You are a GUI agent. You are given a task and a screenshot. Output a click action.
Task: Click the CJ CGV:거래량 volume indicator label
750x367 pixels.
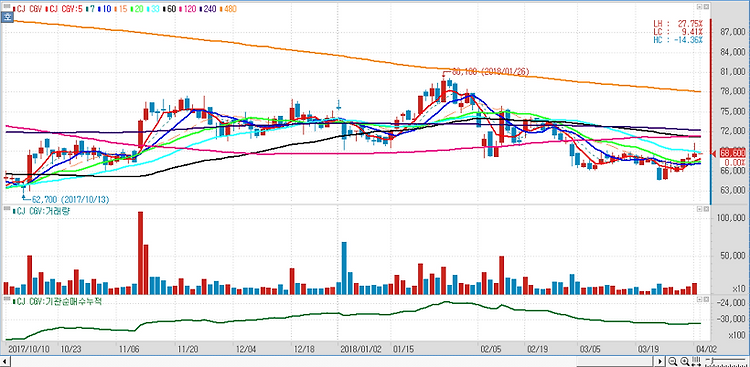point(43,211)
